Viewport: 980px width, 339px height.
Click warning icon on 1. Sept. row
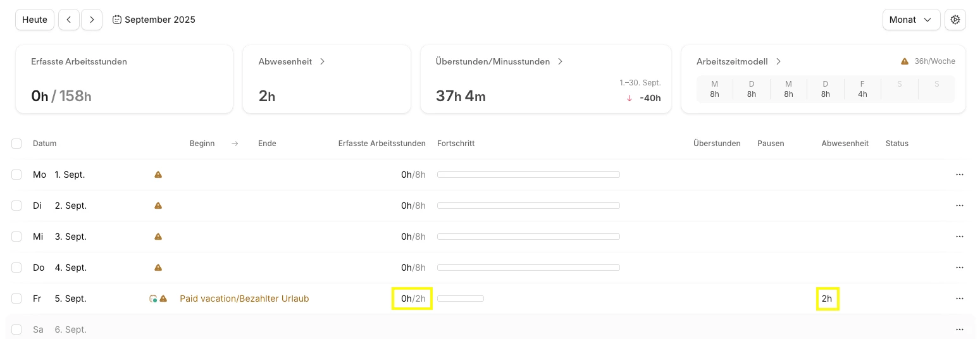[x=158, y=175]
